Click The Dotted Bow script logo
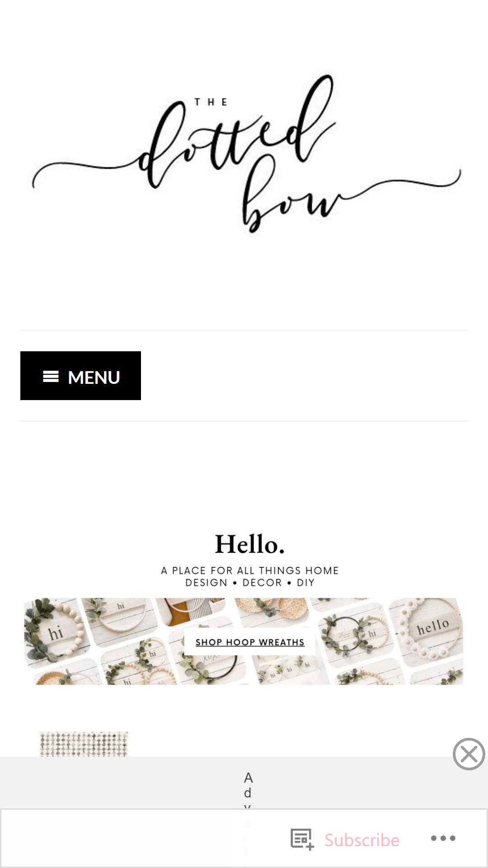 point(246,154)
